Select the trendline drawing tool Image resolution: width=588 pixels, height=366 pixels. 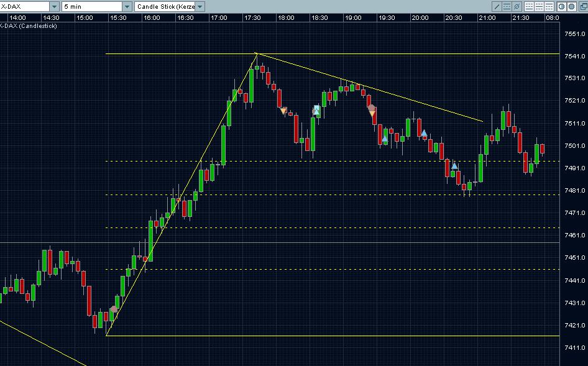pyautogui.click(x=497, y=6)
